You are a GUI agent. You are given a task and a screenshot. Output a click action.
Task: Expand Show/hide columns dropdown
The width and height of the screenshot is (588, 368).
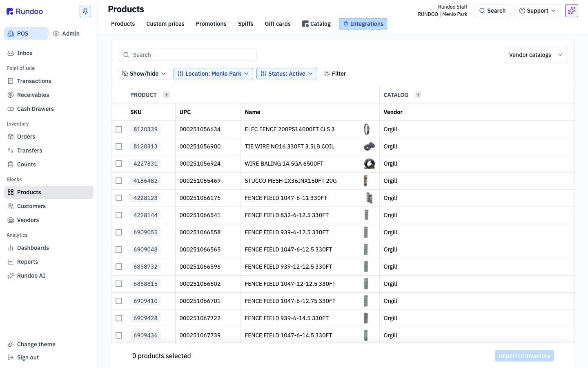[x=144, y=74]
